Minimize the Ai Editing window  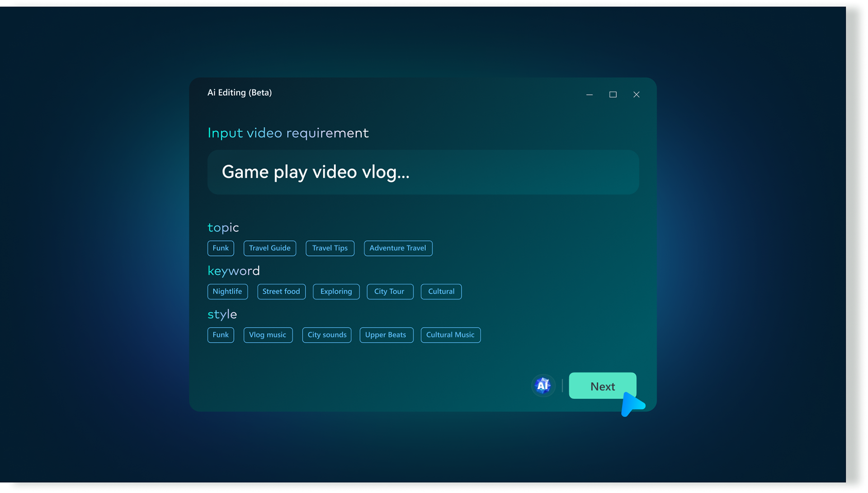click(590, 94)
